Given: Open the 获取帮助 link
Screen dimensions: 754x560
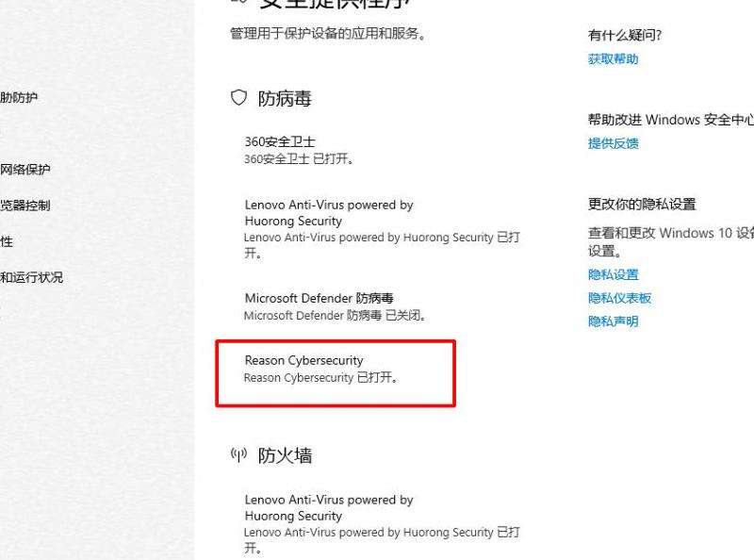Looking at the screenshot, I should (614, 59).
